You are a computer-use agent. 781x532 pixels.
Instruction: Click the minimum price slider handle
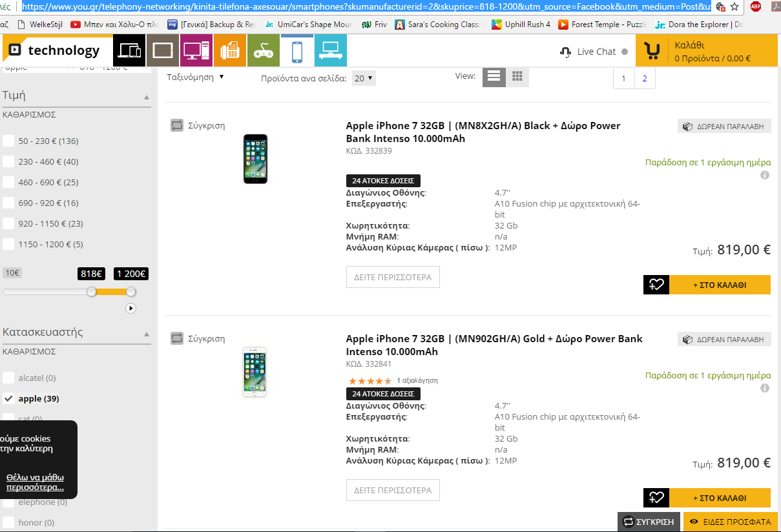point(92,292)
